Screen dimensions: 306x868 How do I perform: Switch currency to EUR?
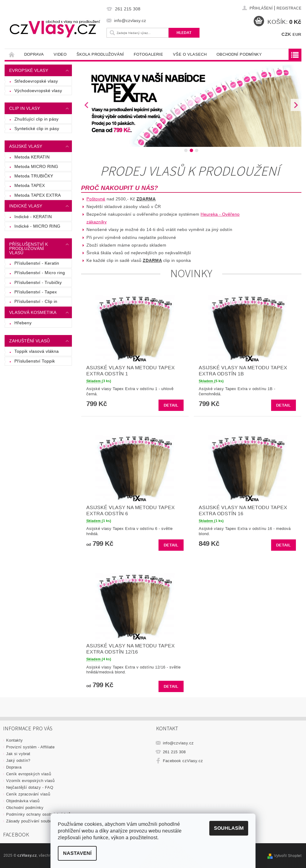(297, 34)
